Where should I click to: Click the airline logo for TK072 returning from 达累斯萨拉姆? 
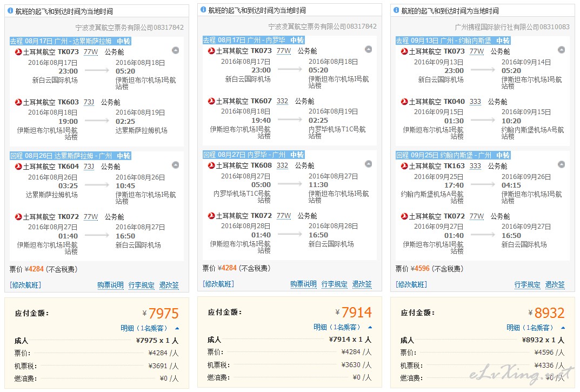click(x=18, y=216)
